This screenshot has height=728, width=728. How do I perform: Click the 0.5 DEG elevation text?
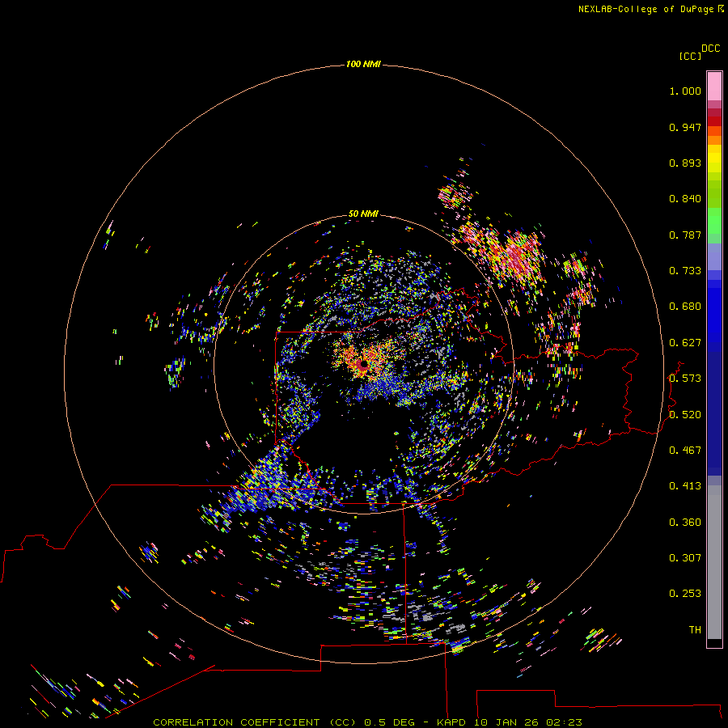pyautogui.click(x=390, y=722)
